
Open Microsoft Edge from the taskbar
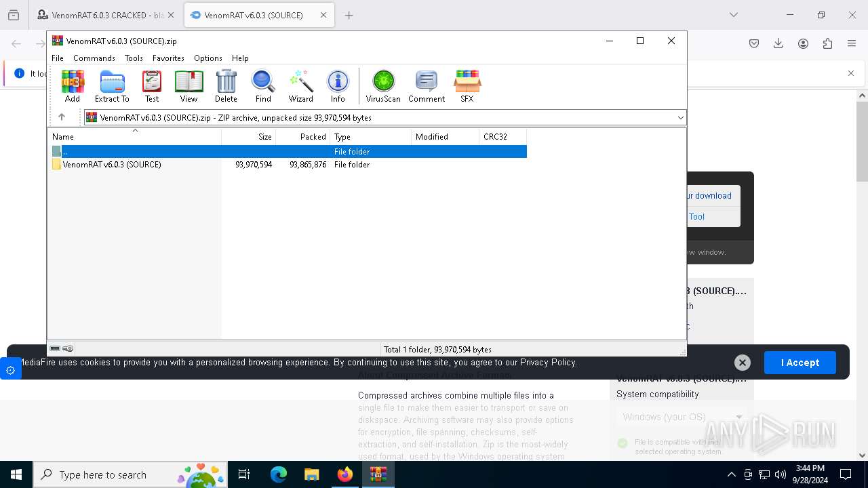279,474
